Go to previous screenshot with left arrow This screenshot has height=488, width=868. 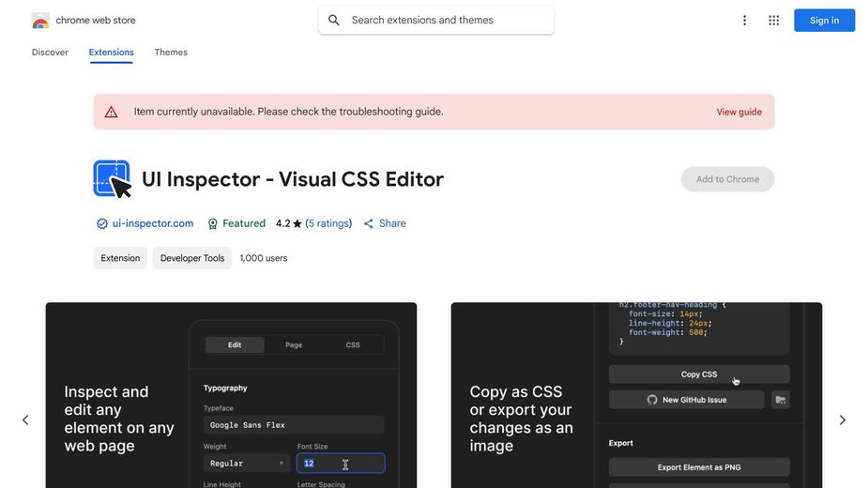25,419
